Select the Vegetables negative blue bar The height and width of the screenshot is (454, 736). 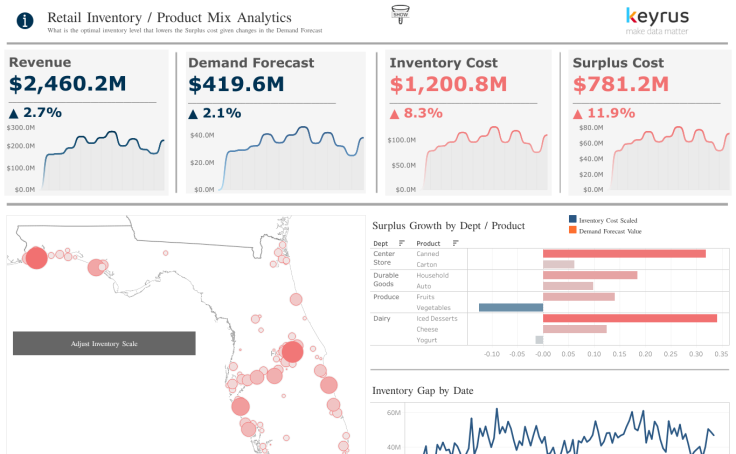point(511,307)
